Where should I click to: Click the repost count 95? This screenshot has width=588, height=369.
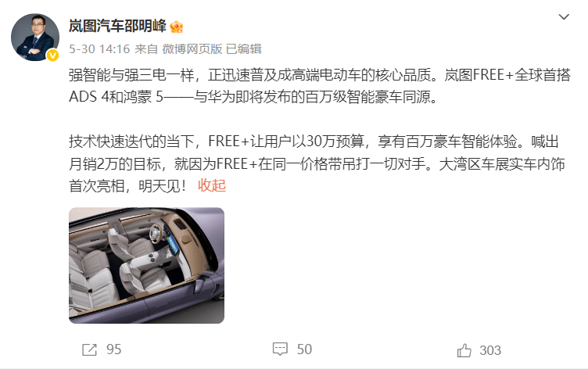pyautogui.click(x=114, y=349)
